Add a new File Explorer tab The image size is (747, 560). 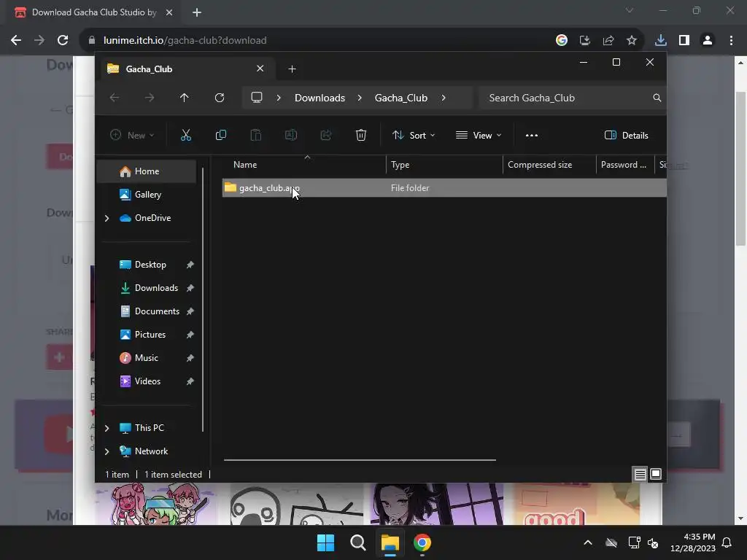tap(292, 69)
